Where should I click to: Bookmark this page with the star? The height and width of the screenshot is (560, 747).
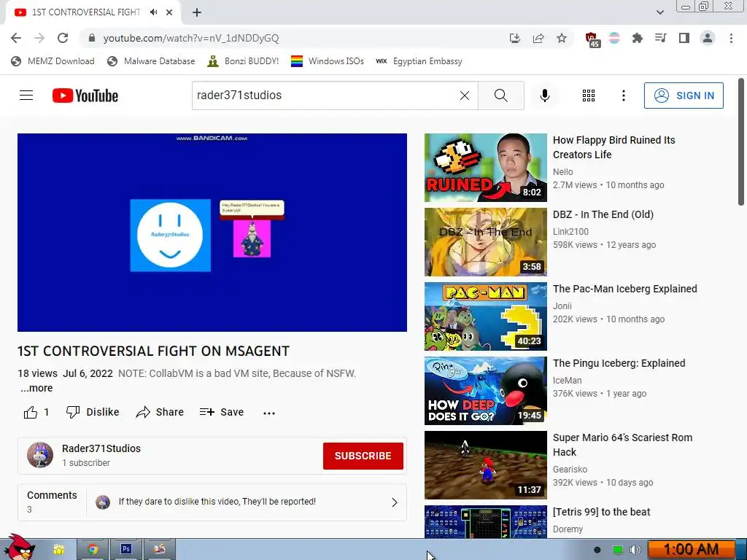coord(562,38)
